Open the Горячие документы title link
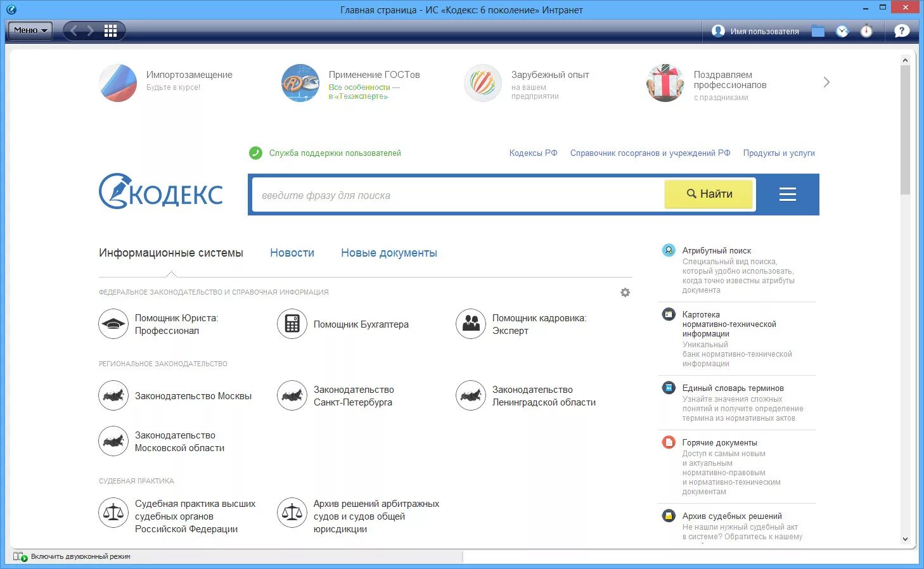924x569 pixels. pos(720,443)
